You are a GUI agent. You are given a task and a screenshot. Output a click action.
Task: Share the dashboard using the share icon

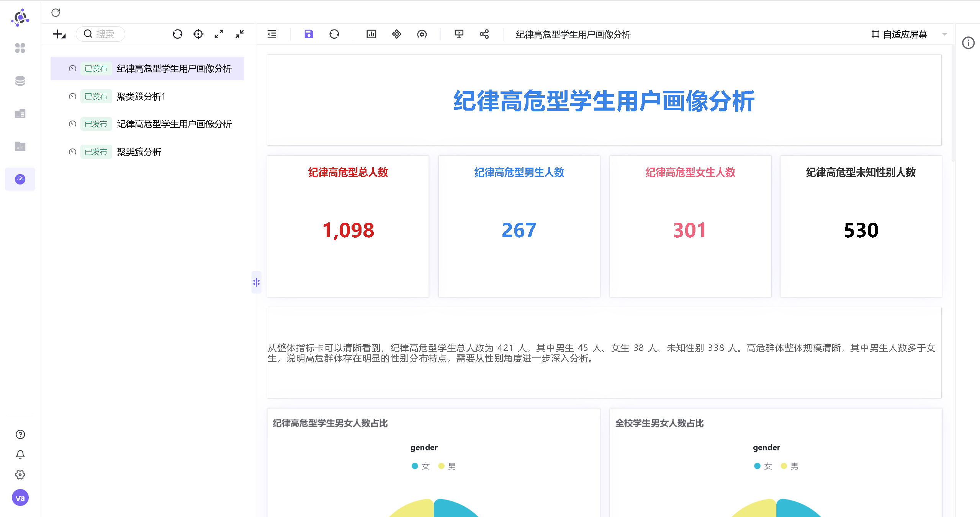tap(484, 34)
